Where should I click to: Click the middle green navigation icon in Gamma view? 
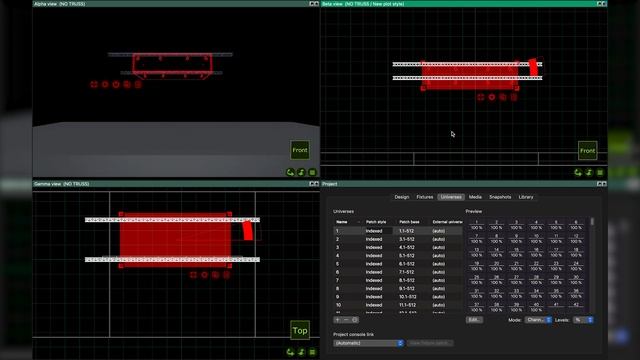pos(301,352)
